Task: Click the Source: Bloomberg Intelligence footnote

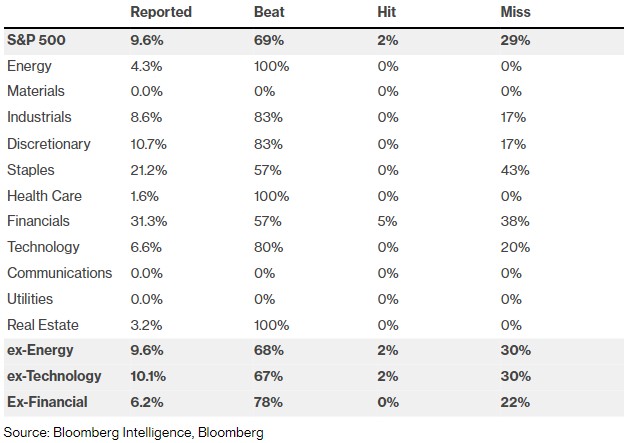Action: [x=134, y=431]
